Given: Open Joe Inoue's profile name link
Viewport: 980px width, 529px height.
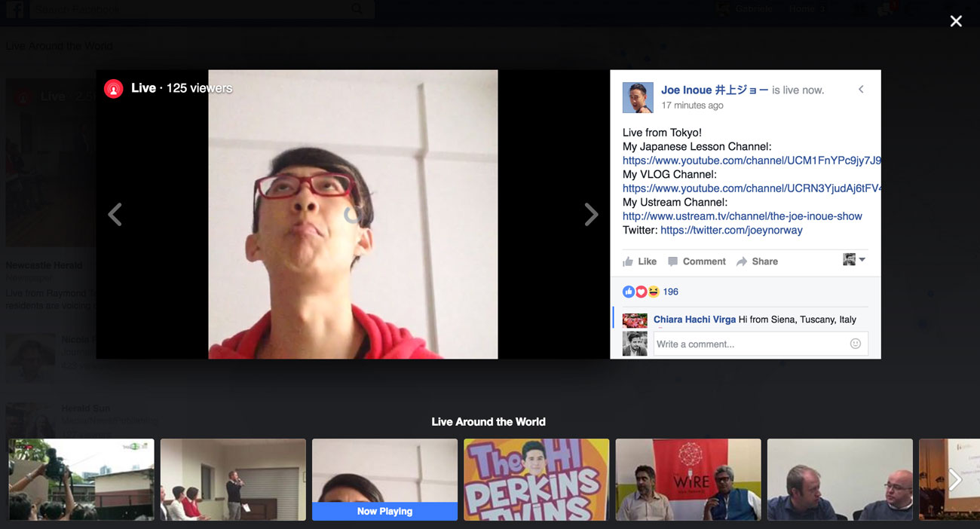Looking at the screenshot, I should (714, 90).
